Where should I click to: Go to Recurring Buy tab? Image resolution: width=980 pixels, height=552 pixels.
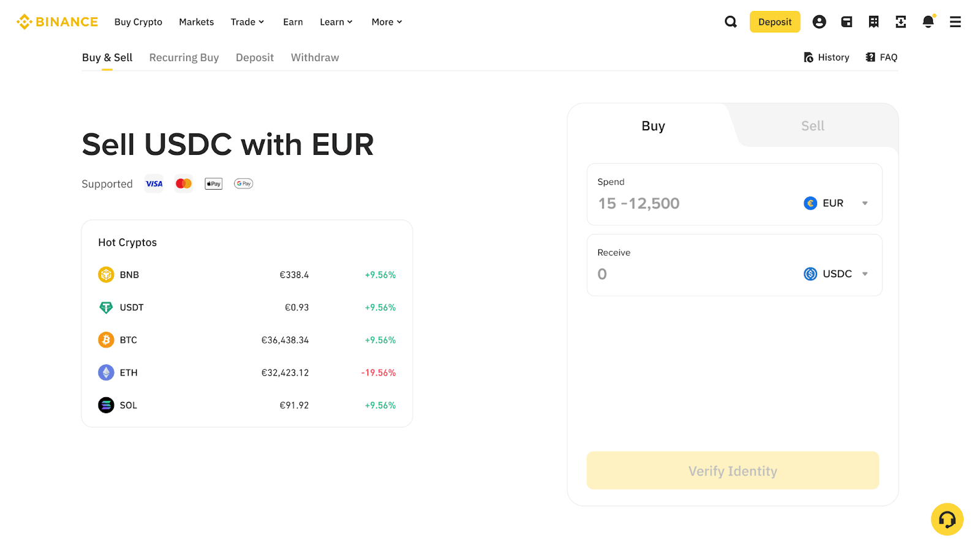[x=184, y=58]
